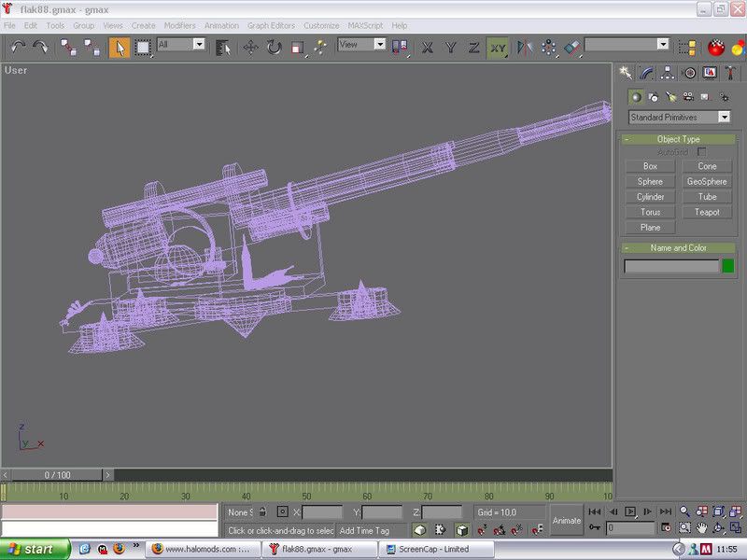The image size is (747, 560).
Task: Select the Shapes category icon
Action: click(x=653, y=97)
